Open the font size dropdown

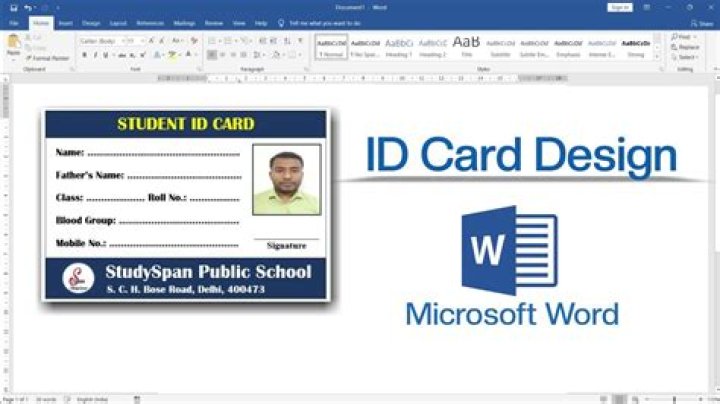point(142,41)
